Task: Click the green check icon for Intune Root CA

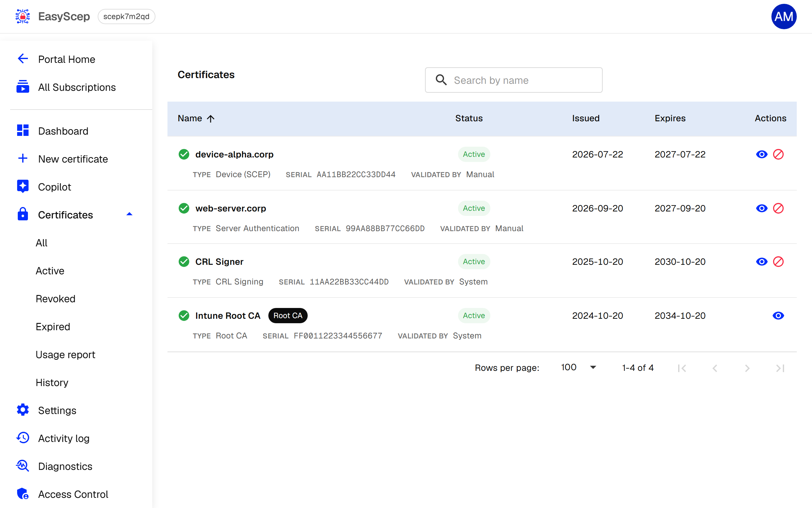Action: click(x=184, y=316)
